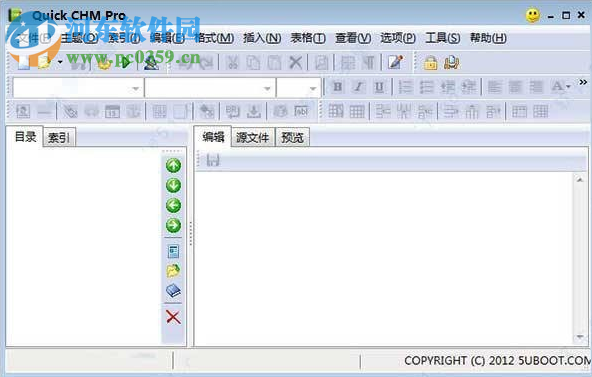Screen dimensions: 592x377
Task: Click the save icon in editor pane toolbar
Action: pyautogui.click(x=213, y=160)
